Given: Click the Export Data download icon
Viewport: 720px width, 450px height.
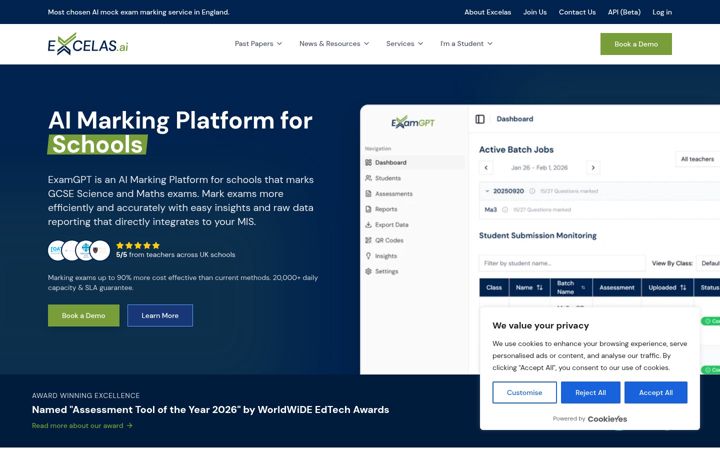Looking at the screenshot, I should [368, 225].
